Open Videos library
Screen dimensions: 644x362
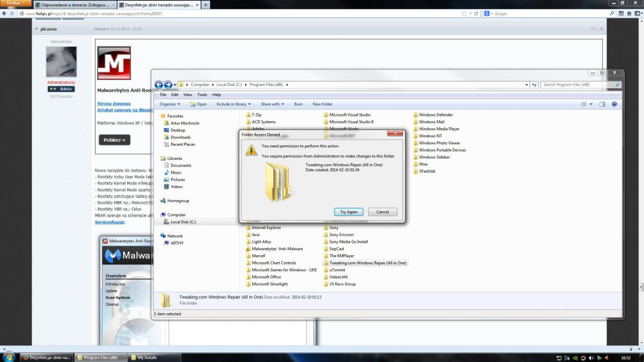[177, 187]
